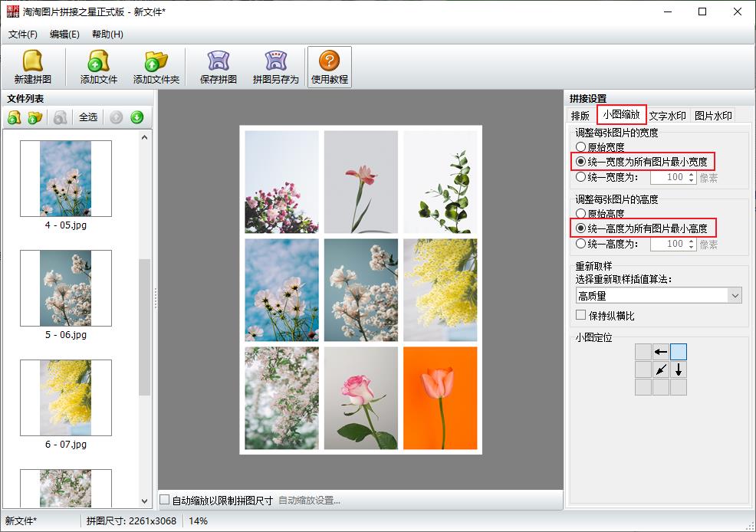Select the 统一宽度为: custom width radio

(x=581, y=177)
